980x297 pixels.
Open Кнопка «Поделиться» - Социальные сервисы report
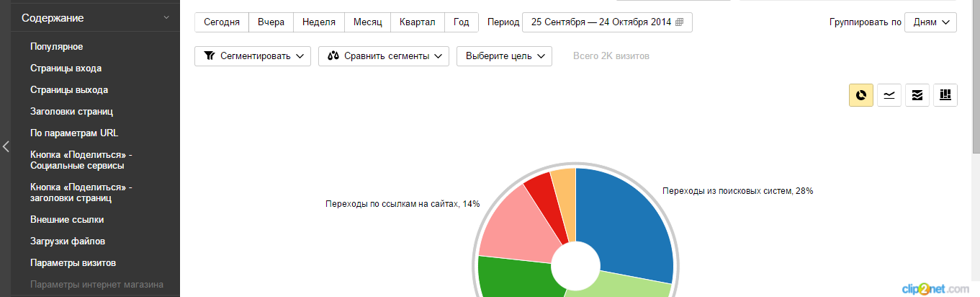[81, 160]
